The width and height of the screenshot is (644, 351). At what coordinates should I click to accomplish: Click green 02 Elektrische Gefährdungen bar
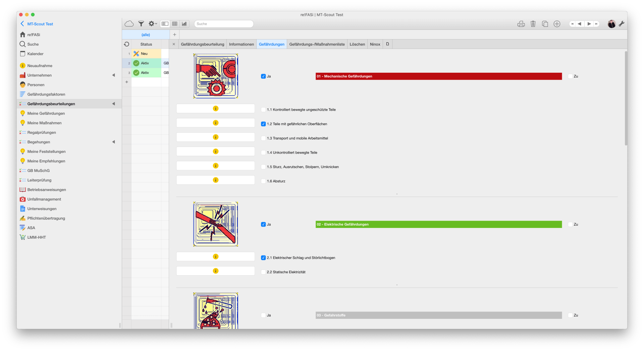[x=439, y=225]
